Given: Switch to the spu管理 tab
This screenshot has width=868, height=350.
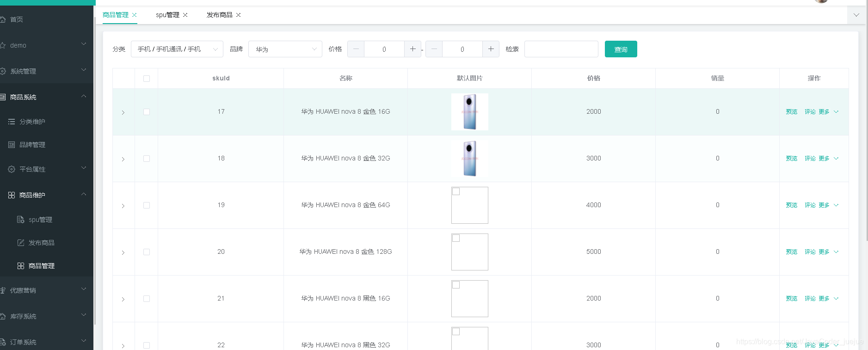Looking at the screenshot, I should (167, 15).
